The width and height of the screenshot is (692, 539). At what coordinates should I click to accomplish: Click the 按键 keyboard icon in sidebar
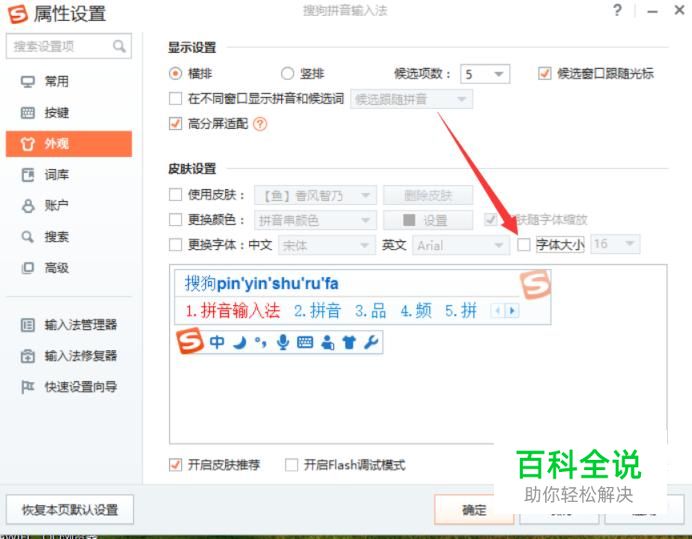(x=27, y=113)
